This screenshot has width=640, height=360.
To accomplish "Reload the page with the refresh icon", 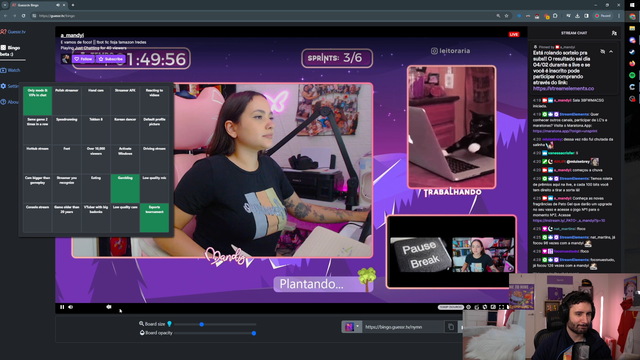I will point(23,16).
